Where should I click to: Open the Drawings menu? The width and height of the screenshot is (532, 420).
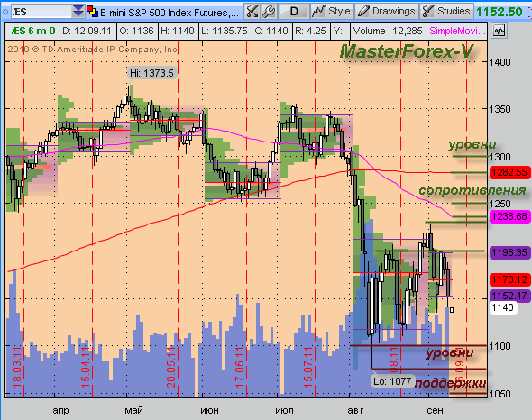tap(387, 12)
